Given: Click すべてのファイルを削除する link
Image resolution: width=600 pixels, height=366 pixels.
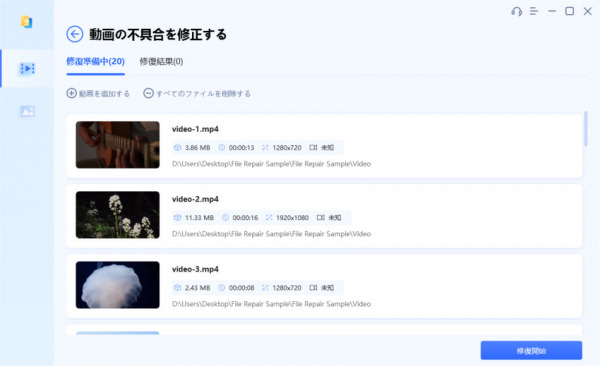Looking at the screenshot, I should click(203, 93).
